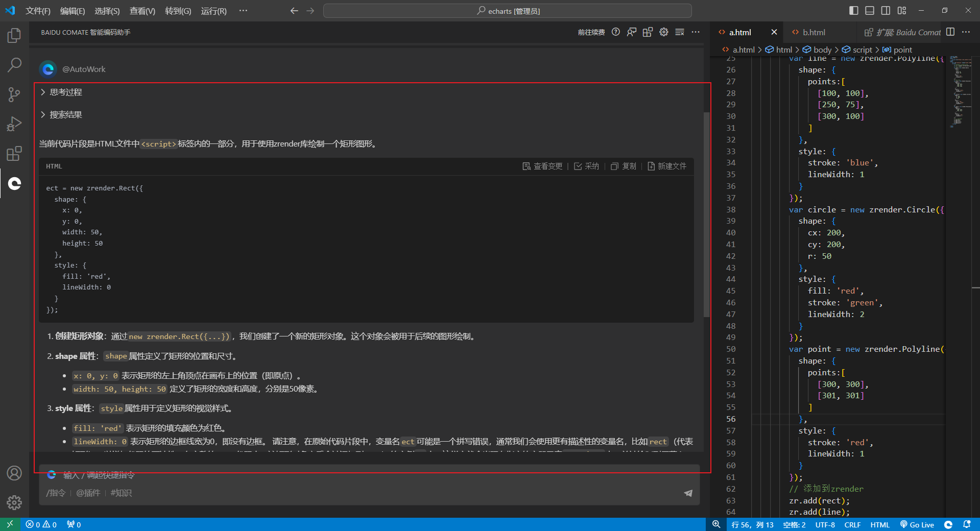Open Run and Debug view
Viewport: 980px width, 531px height.
(x=14, y=124)
